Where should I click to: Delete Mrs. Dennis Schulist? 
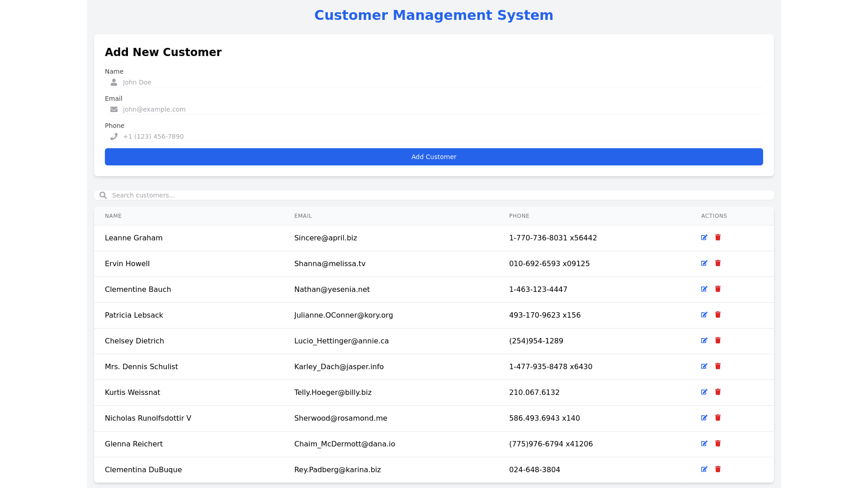point(717,366)
